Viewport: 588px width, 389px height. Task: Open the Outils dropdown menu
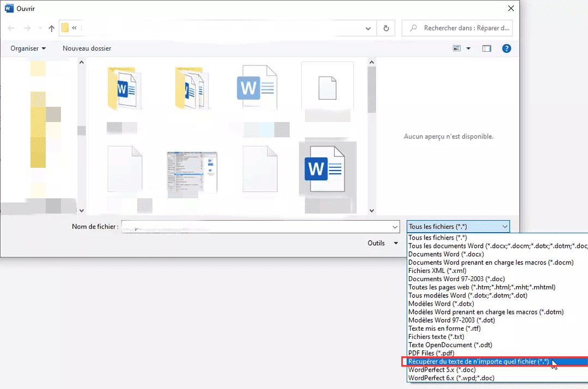pyautogui.click(x=382, y=244)
